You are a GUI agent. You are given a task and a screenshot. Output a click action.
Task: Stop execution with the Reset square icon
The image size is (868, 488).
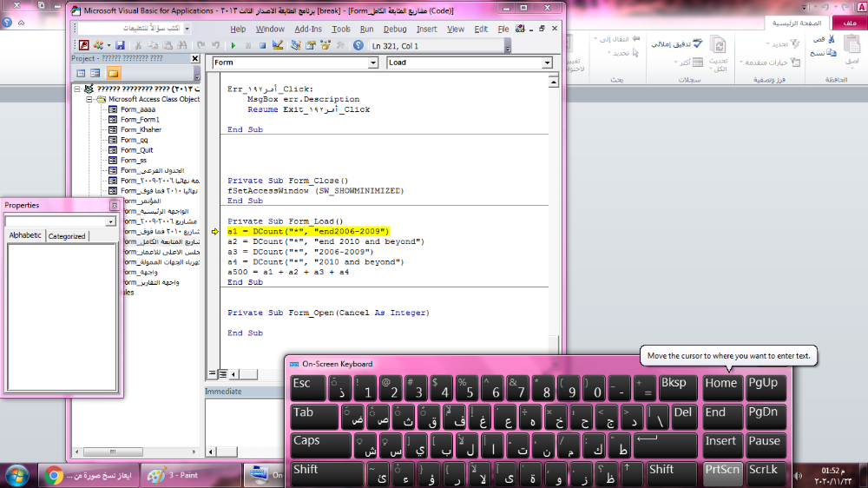262,45
